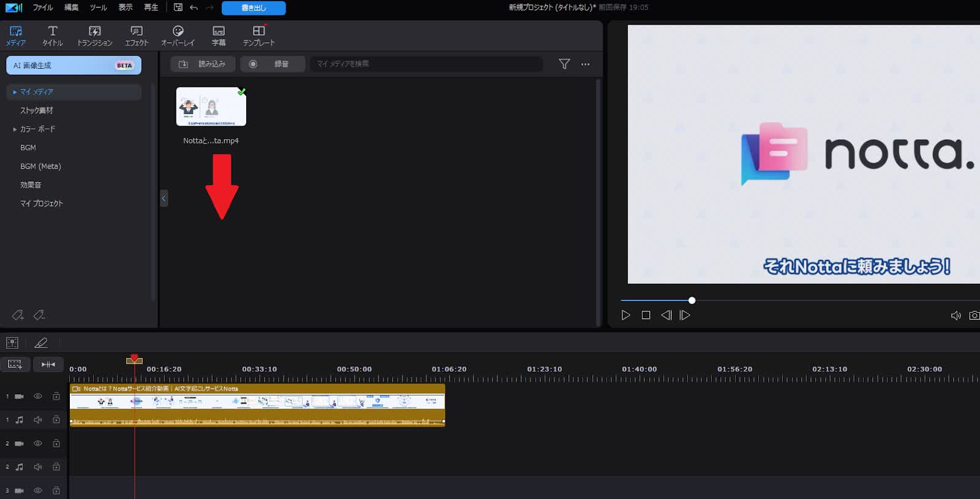Lock video track 3
This screenshot has height=499, width=980.
point(56,490)
